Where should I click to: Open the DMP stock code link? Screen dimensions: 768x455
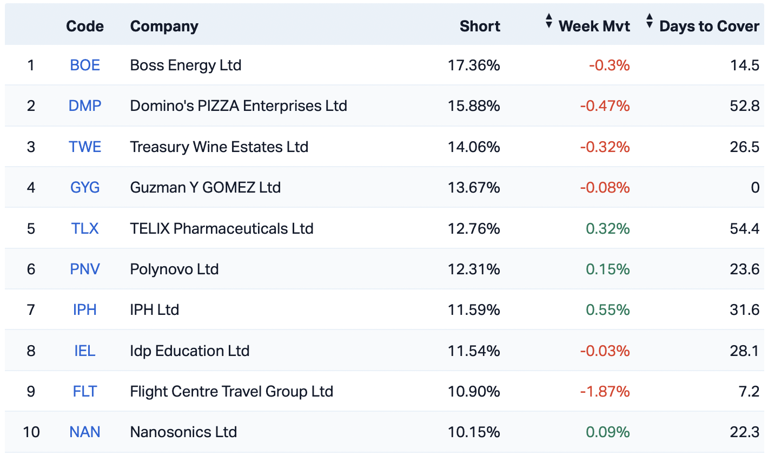[85, 106]
